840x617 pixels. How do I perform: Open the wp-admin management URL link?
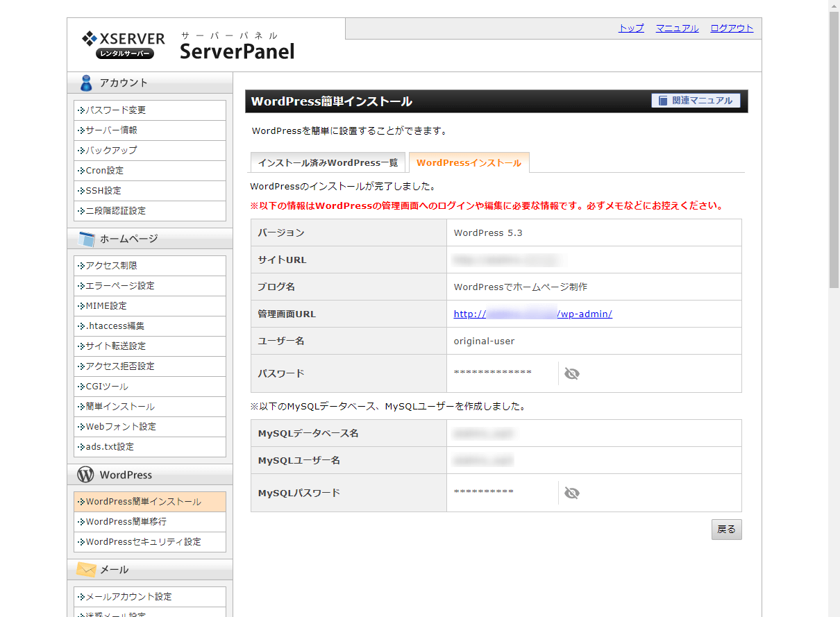(x=532, y=314)
